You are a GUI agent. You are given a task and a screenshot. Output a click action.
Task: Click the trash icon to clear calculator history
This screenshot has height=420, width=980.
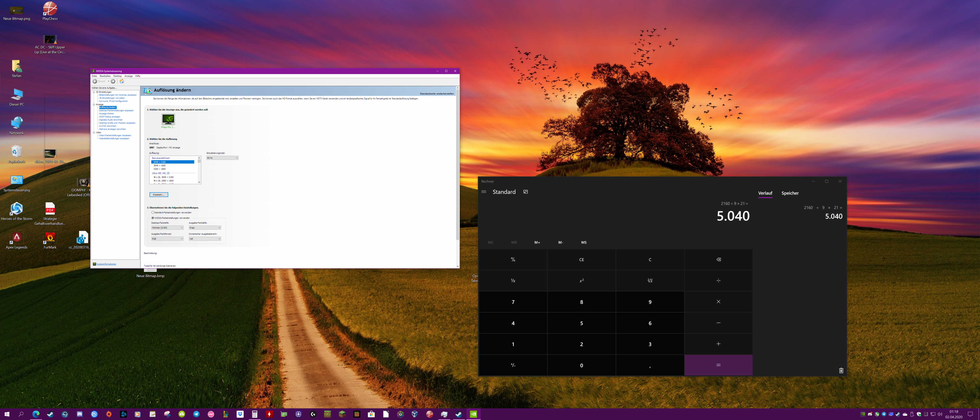[841, 370]
